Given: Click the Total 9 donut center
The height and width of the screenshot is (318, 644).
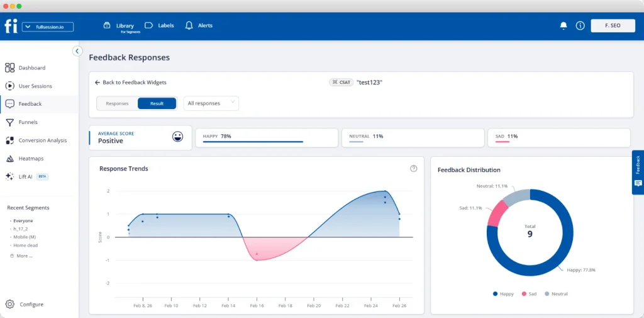Looking at the screenshot, I should tap(530, 232).
